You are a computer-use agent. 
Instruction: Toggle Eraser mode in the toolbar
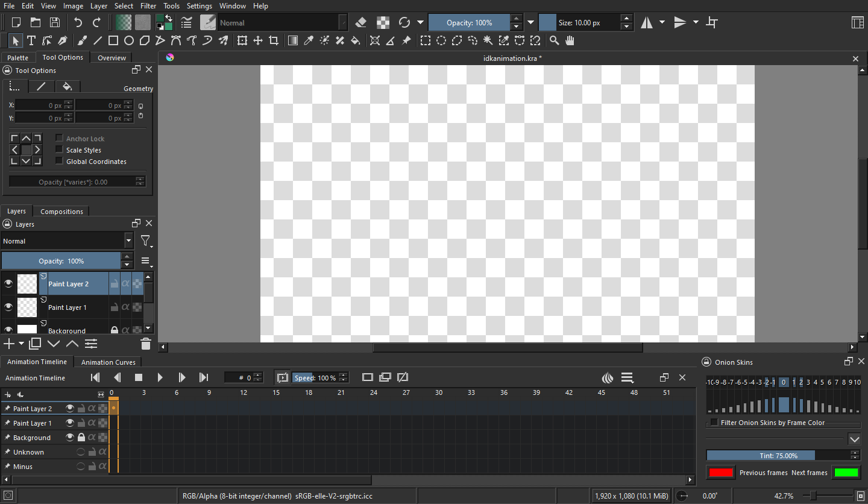[x=361, y=23]
